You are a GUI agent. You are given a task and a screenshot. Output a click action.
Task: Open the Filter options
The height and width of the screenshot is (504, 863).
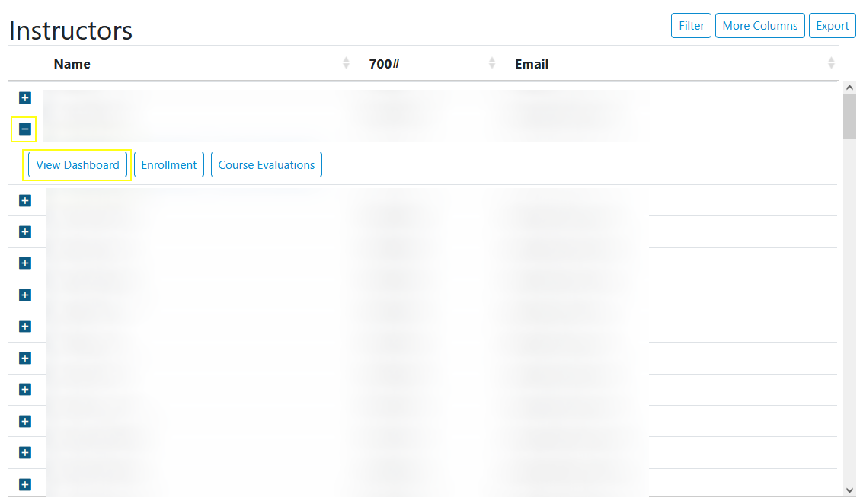pos(690,25)
